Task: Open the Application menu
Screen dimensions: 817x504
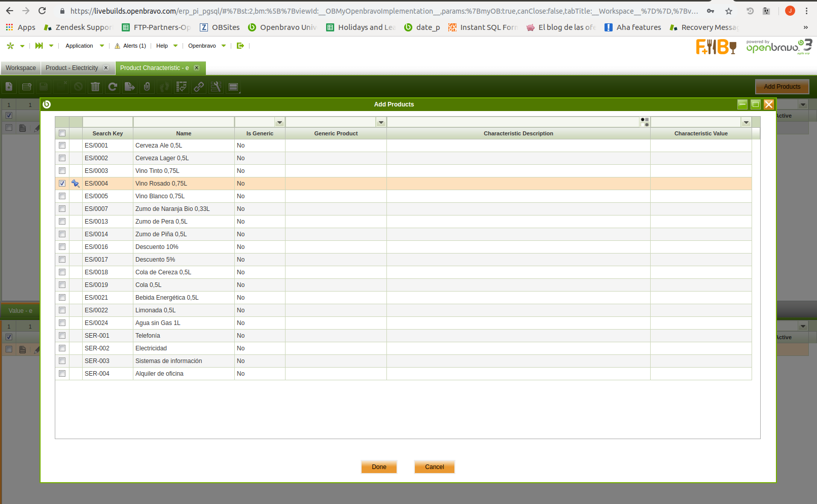Action: click(80, 46)
